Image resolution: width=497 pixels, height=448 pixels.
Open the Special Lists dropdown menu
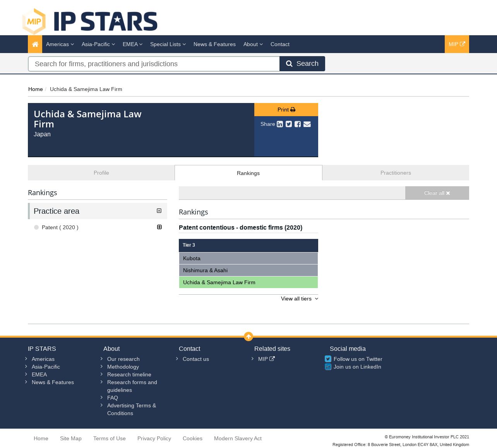[x=168, y=44]
